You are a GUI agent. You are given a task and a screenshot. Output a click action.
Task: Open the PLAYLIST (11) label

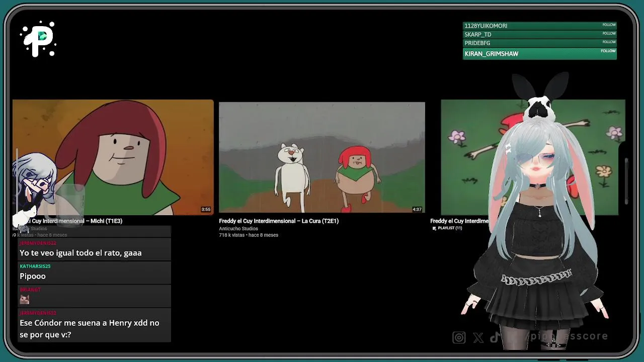pos(450,228)
